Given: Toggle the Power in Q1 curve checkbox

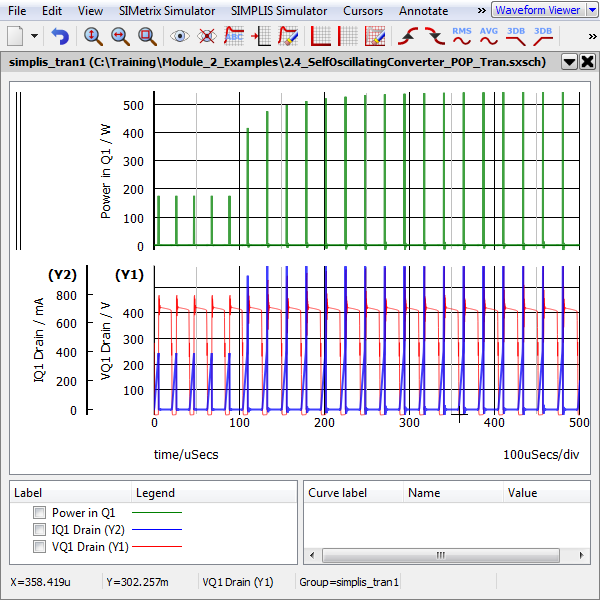Looking at the screenshot, I should click(x=40, y=512).
